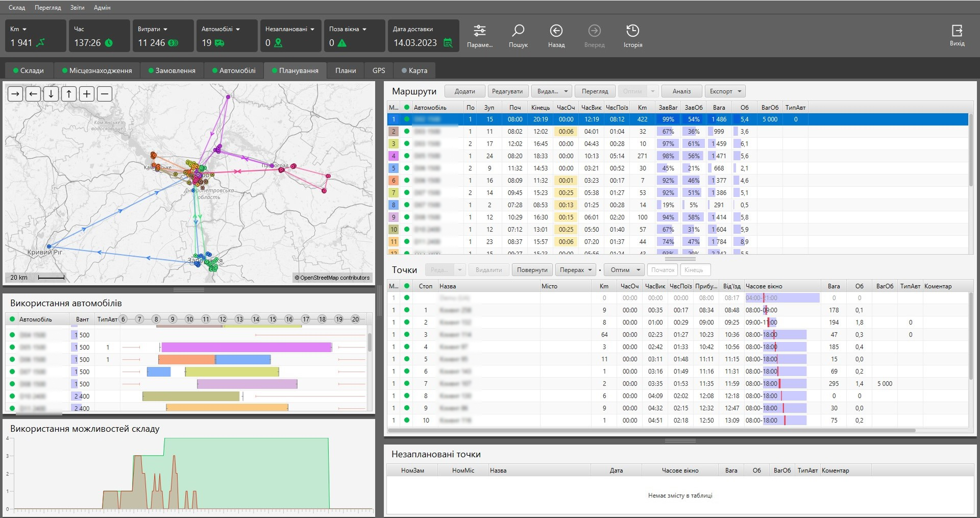Click the pink route bar in vehicle usage
The image size is (980, 518).
tap(246, 348)
